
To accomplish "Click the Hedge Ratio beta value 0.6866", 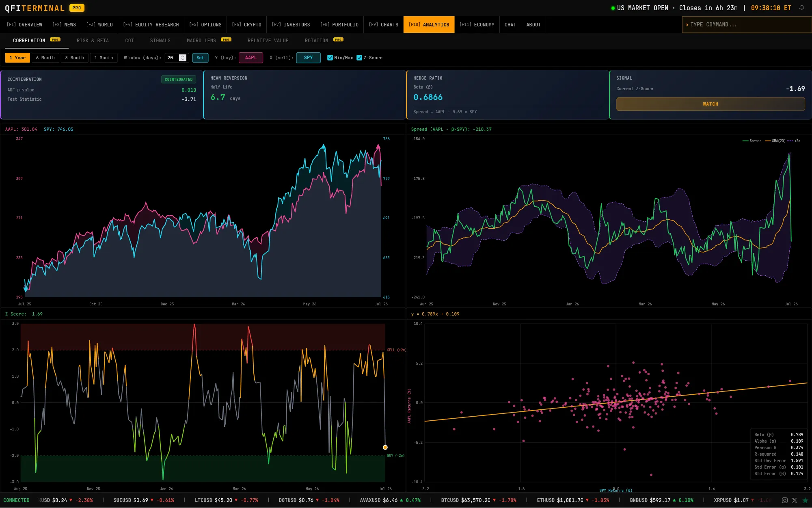I will coord(428,97).
